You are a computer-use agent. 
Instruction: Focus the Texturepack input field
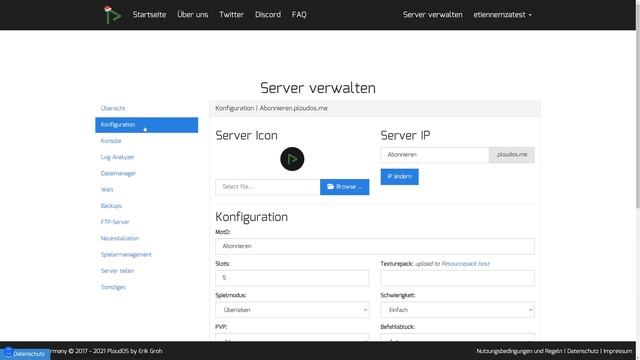[457, 278]
